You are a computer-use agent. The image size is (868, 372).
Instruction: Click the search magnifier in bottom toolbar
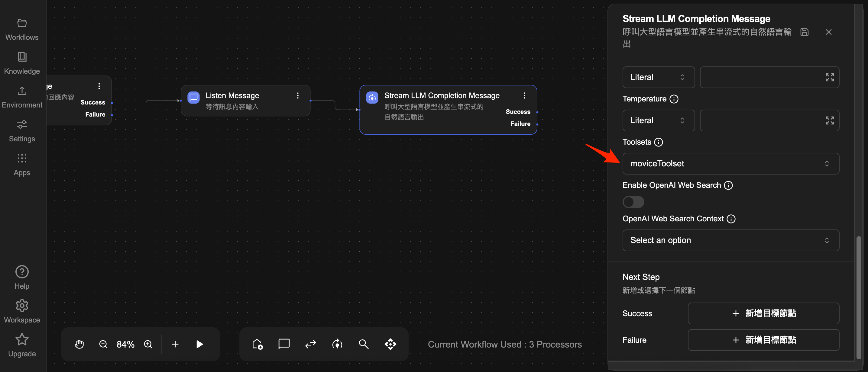pyautogui.click(x=363, y=344)
